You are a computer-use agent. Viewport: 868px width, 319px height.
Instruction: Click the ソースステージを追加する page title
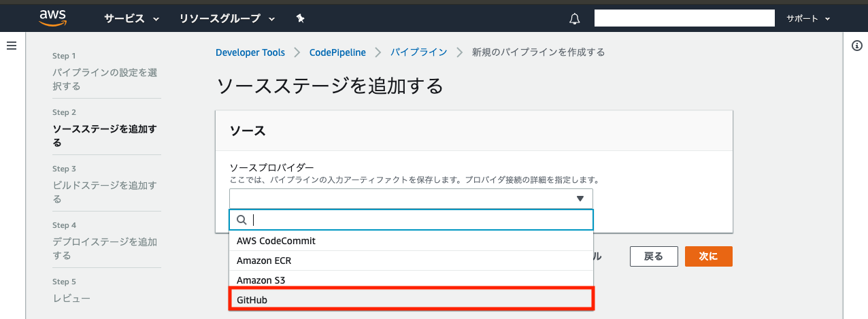coord(329,86)
